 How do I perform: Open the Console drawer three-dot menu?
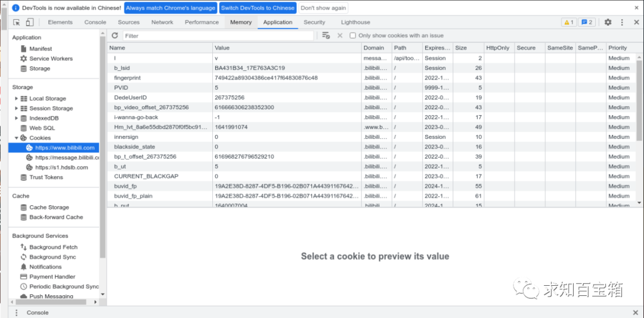click(17, 313)
